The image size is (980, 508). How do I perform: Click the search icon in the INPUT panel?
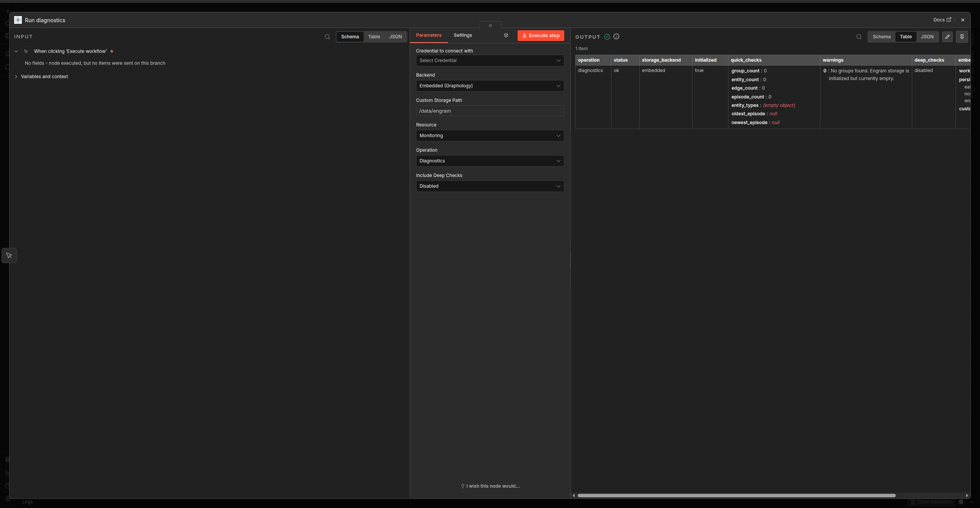point(327,37)
